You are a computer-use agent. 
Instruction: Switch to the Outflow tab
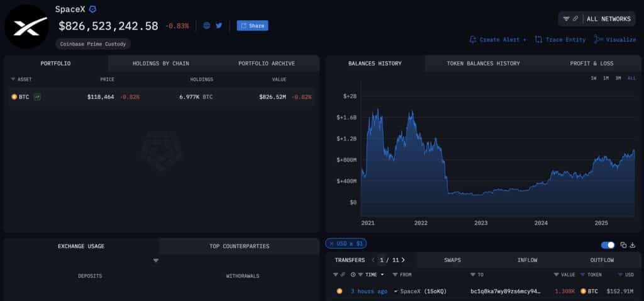(x=602, y=260)
